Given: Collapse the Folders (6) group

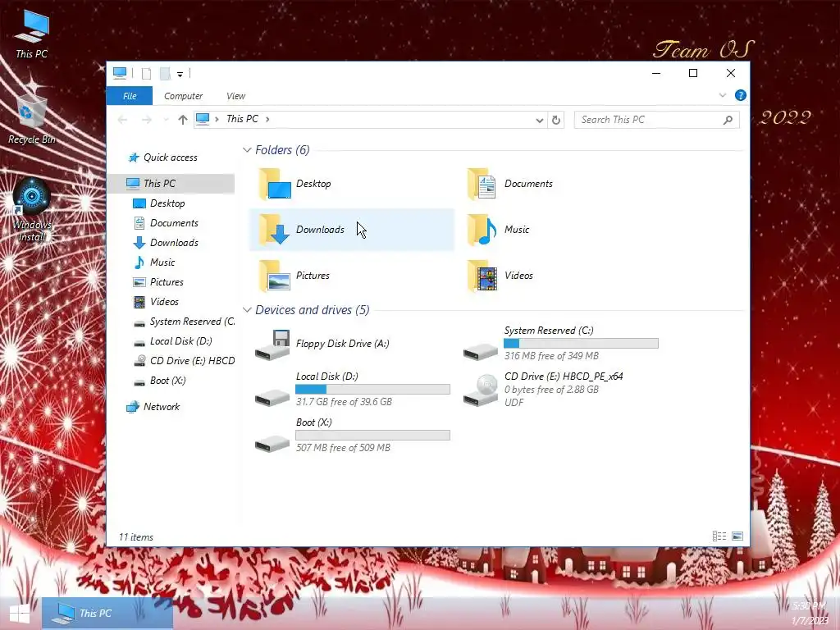Looking at the screenshot, I should (x=247, y=150).
